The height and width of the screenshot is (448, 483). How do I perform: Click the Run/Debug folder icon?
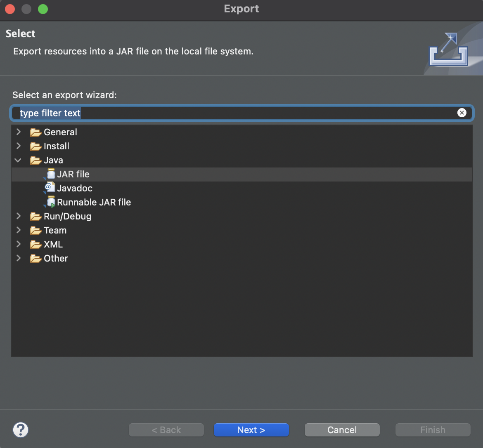[36, 217]
